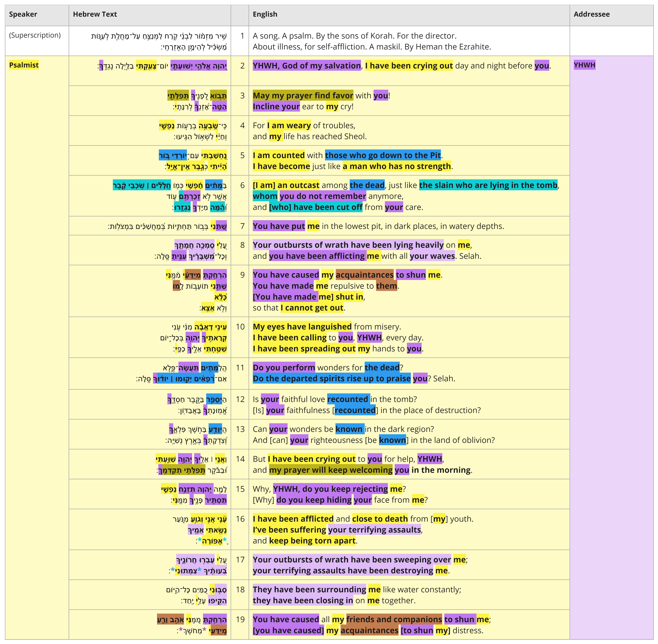
Task: Click "I am weary" highlight
Action: [x=289, y=125]
